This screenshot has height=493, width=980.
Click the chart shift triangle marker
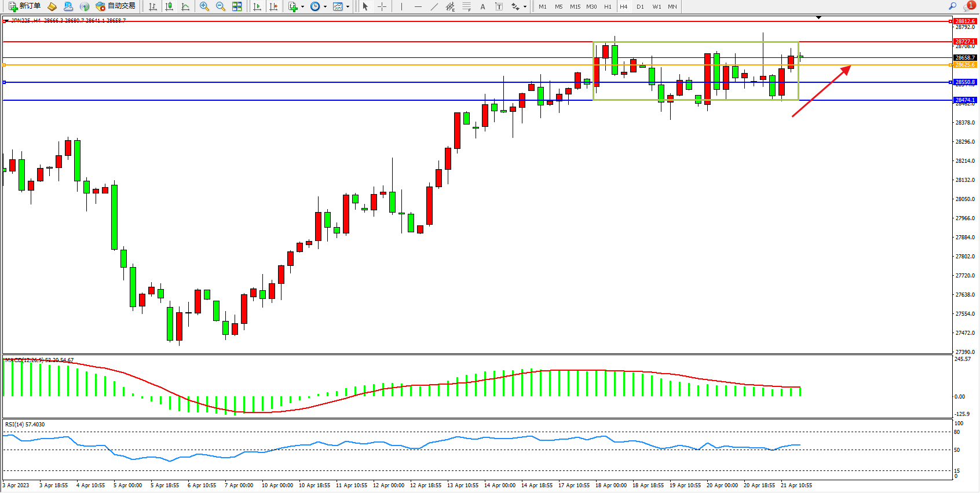[x=818, y=17]
